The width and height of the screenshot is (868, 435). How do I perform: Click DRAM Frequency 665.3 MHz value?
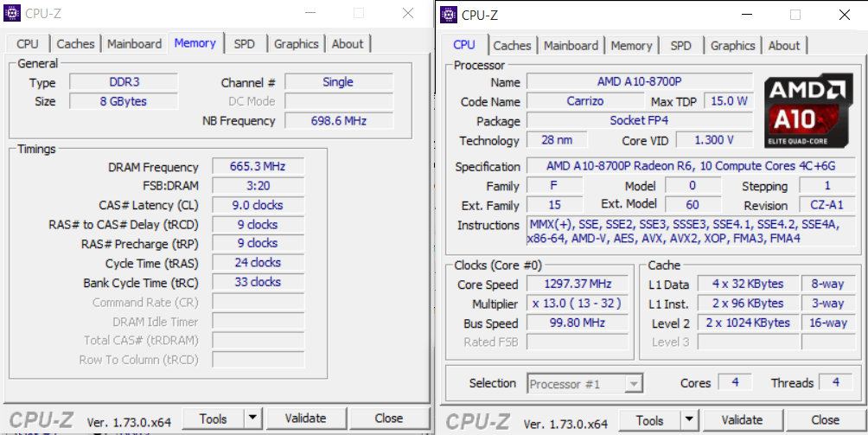[258, 167]
